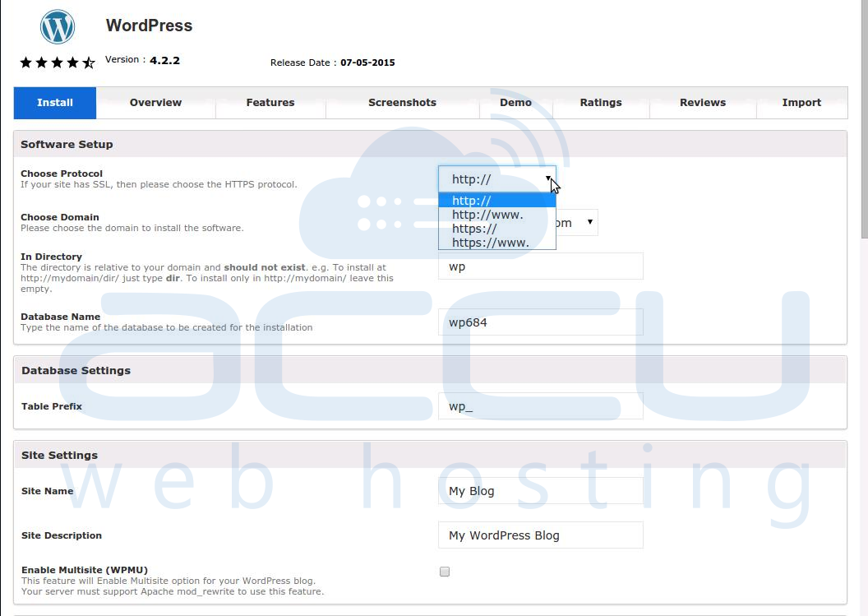This screenshot has height=616, width=868.
Task: Go to the Features tab
Action: pos(270,103)
